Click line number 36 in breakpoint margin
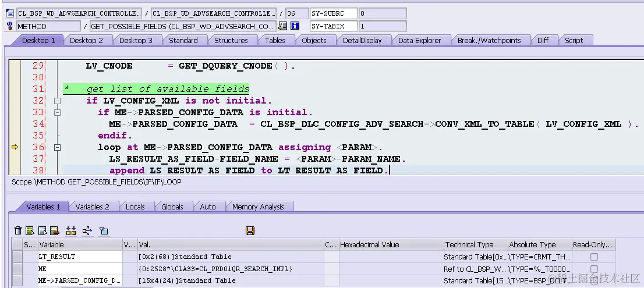Screen dimensions: 644x288 pyautogui.click(x=38, y=147)
